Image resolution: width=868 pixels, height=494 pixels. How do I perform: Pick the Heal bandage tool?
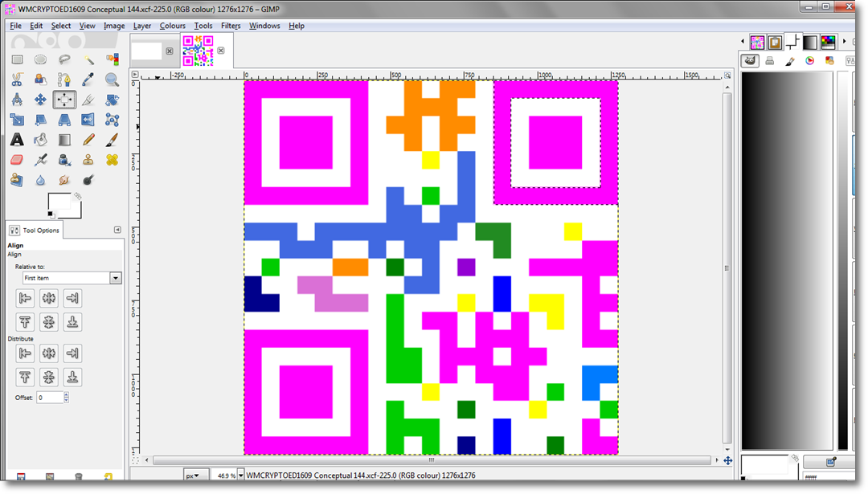coord(112,160)
